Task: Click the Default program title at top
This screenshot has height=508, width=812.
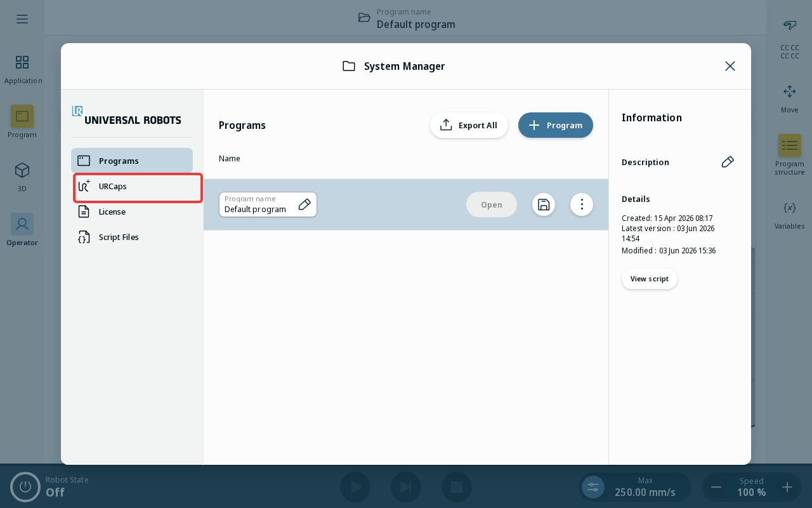Action: (x=416, y=25)
